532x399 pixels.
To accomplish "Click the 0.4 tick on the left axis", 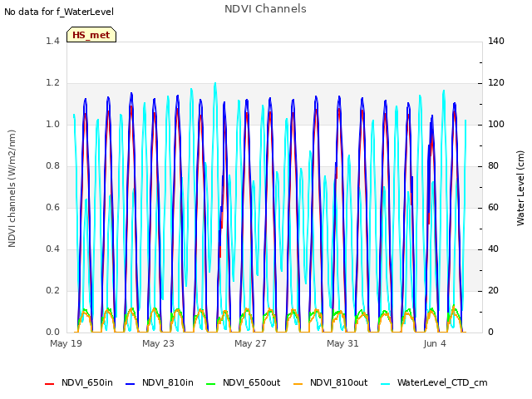I will (52, 249).
